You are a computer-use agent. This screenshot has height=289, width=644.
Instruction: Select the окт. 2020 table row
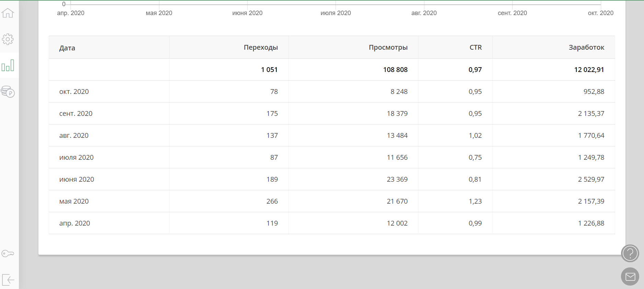click(74, 92)
